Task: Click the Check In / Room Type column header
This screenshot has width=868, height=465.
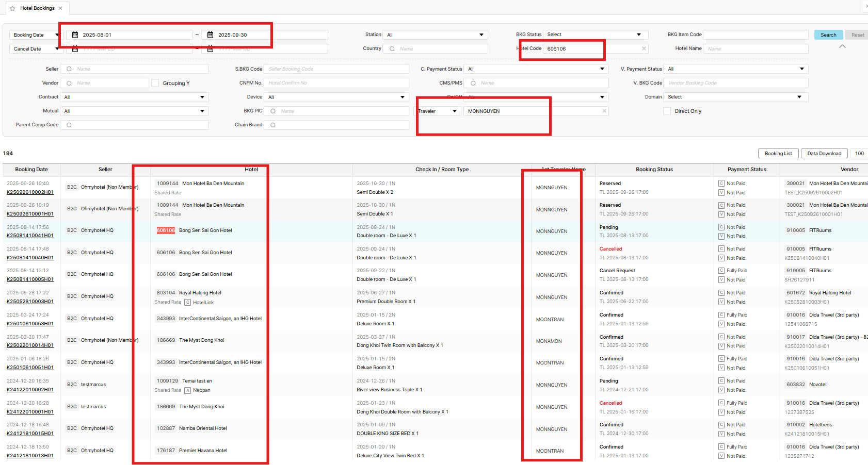Action: [442, 170]
